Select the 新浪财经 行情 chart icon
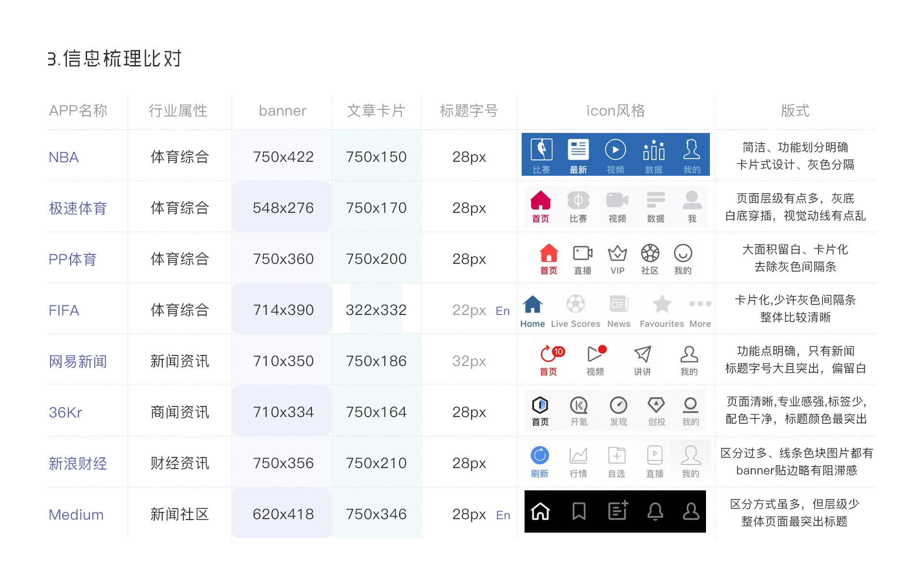The image size is (924, 575). pos(578,455)
